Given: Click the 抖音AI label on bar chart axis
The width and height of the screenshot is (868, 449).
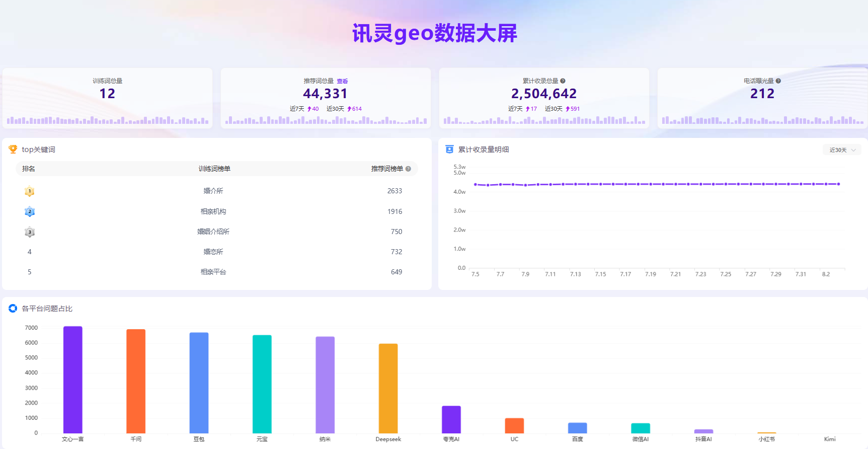Looking at the screenshot, I should [x=703, y=439].
